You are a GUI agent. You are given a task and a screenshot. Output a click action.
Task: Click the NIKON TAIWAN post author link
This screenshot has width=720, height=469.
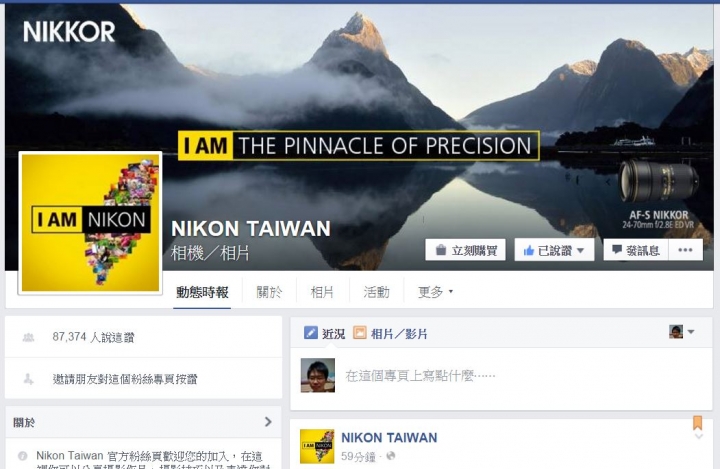(x=389, y=438)
